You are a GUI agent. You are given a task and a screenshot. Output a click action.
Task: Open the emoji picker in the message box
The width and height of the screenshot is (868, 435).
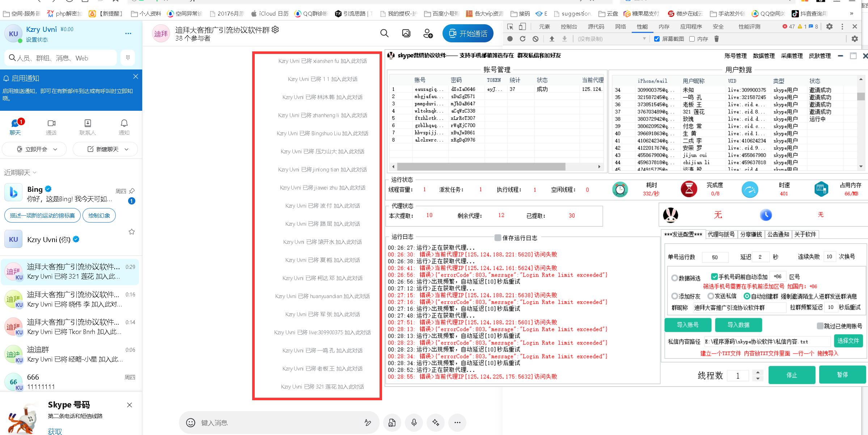pyautogui.click(x=191, y=423)
